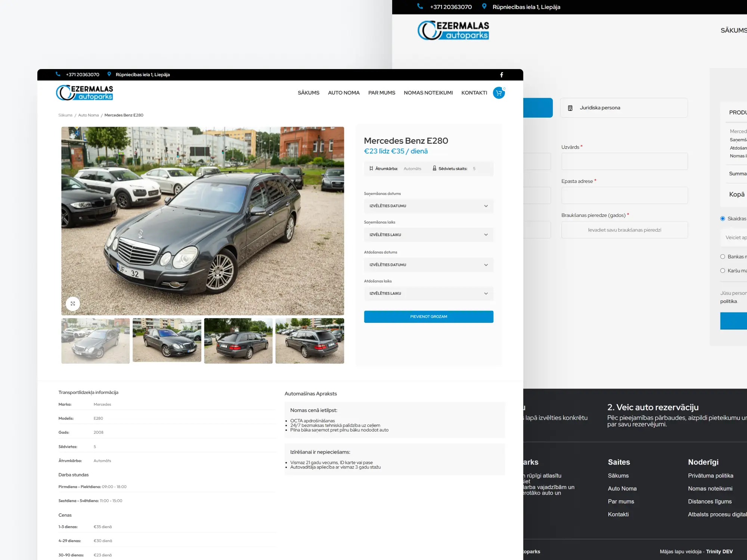
Task: Open the Saņemšanas laiks time dropdown
Action: coord(428,234)
